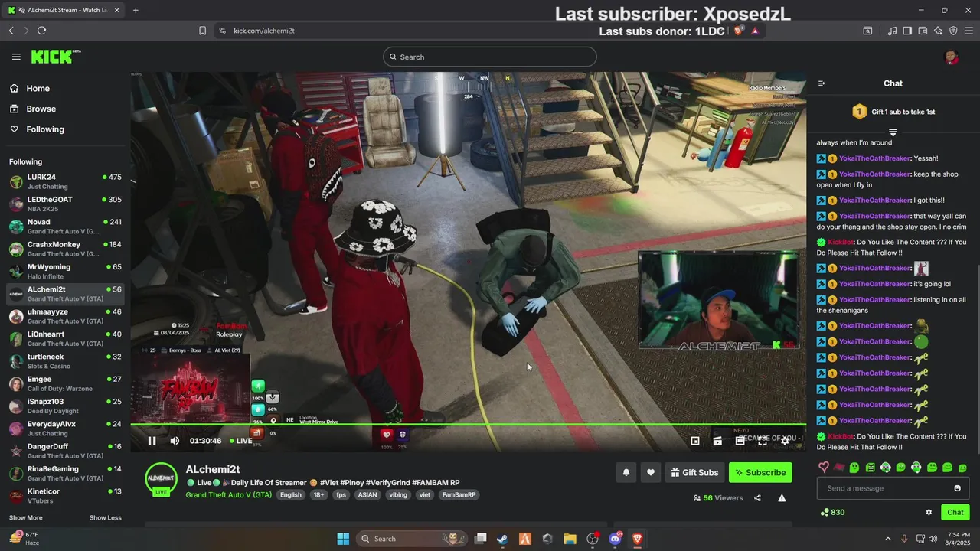Open CrashxMonkey channel in Following list
This screenshot has height=551, width=980.
pos(65,249)
